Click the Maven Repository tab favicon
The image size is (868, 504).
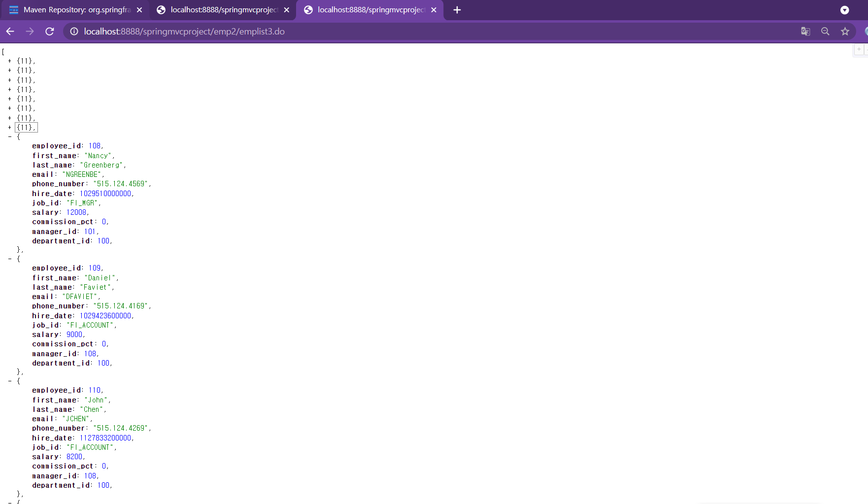click(14, 10)
